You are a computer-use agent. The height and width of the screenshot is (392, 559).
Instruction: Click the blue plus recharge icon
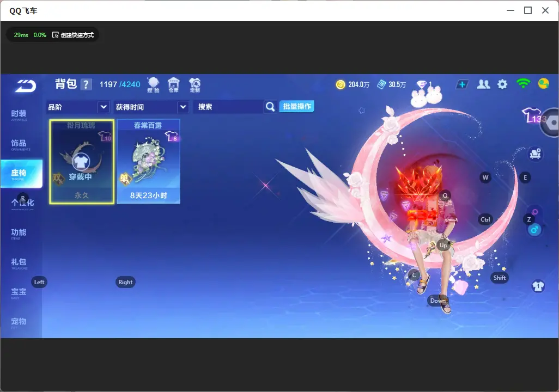click(462, 84)
